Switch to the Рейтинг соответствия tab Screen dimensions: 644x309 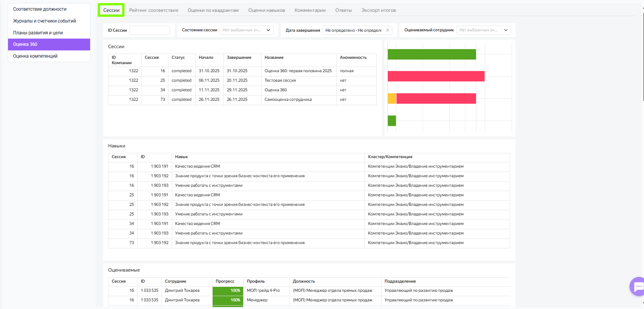(153, 10)
